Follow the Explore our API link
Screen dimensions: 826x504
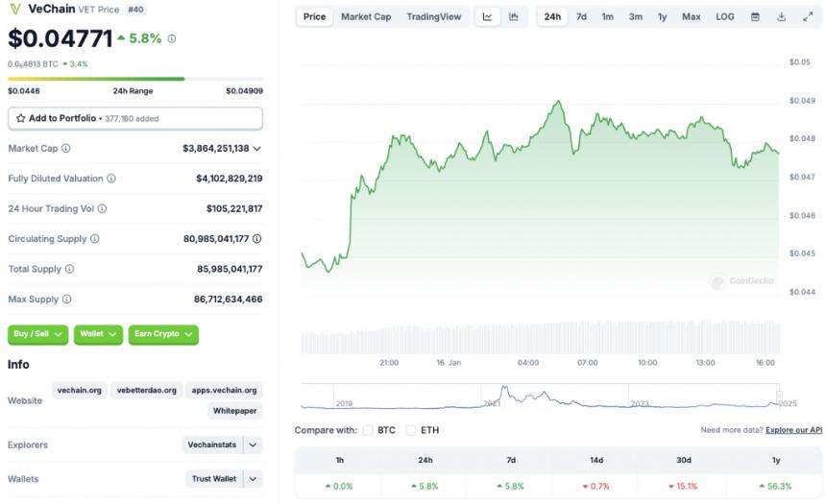tap(794, 430)
